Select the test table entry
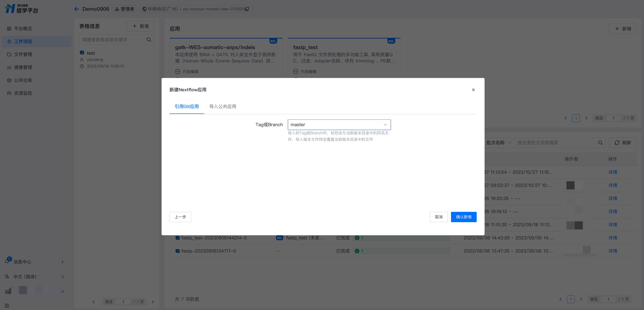 click(x=91, y=53)
